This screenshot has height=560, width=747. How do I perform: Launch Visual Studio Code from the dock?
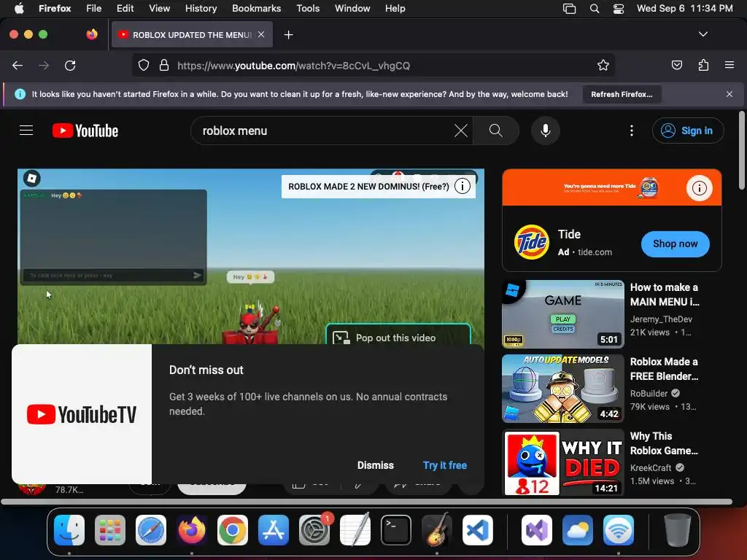pos(477,530)
